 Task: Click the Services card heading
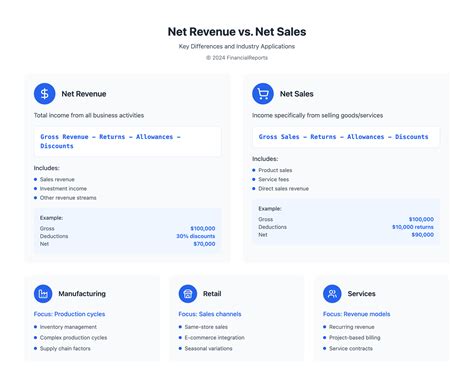click(x=361, y=294)
